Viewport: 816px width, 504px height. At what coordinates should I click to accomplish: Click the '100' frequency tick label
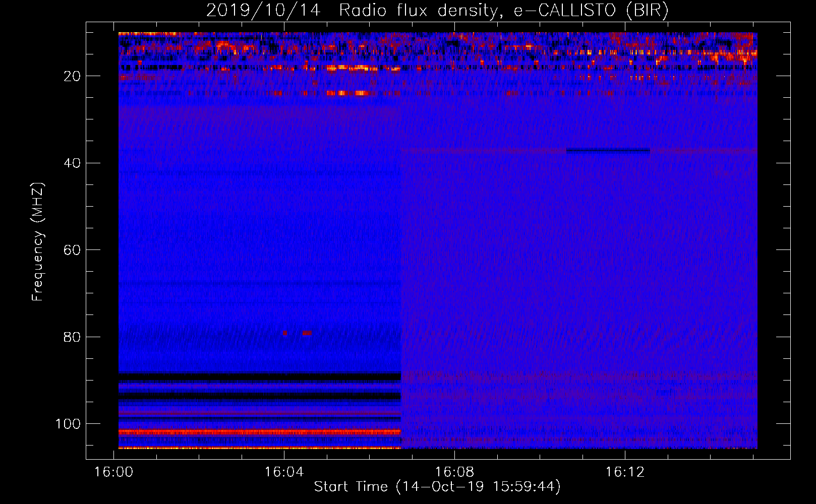pos(68,424)
